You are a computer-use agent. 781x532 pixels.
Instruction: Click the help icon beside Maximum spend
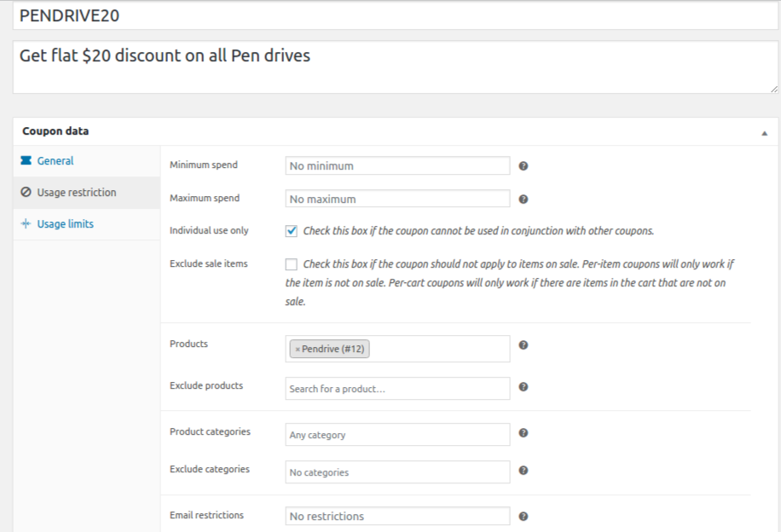click(x=524, y=199)
